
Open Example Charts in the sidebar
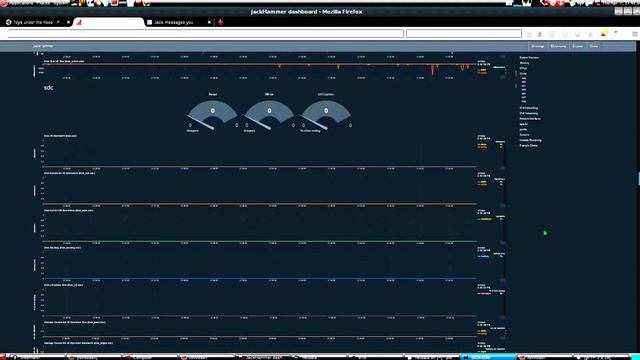[529, 145]
